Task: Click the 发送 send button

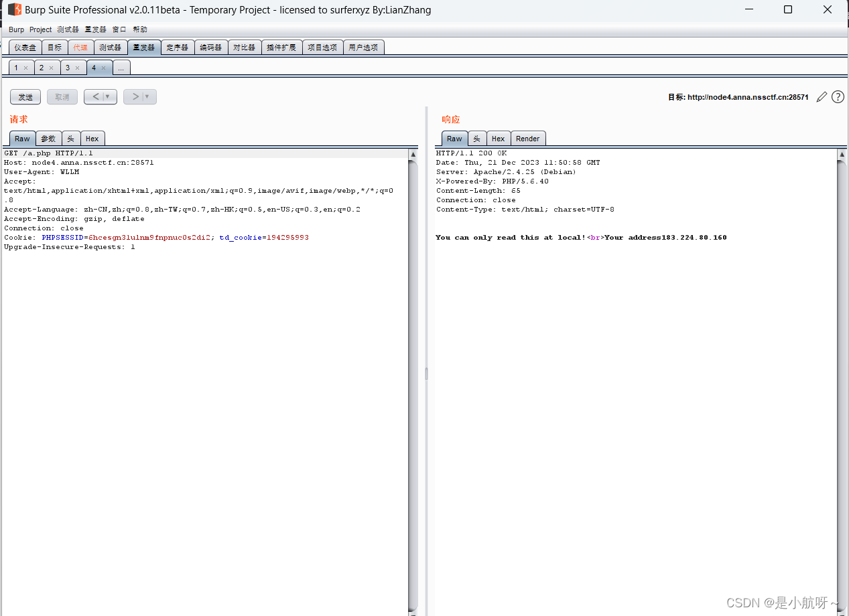Action: click(25, 97)
